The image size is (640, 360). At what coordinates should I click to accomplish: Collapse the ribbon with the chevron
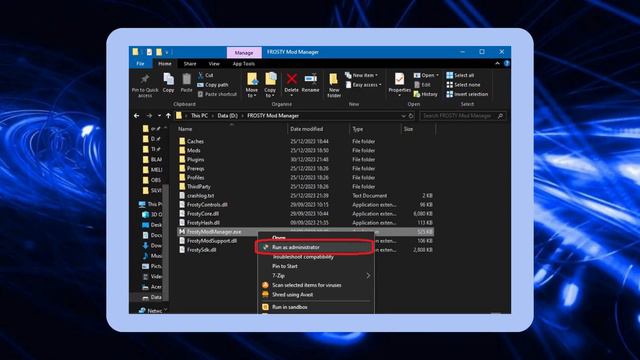(x=497, y=64)
